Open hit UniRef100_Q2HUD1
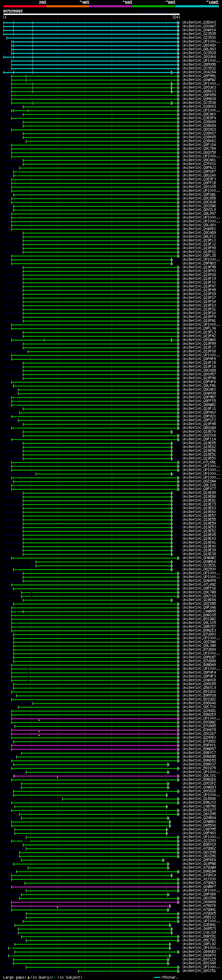 click(199, 711)
